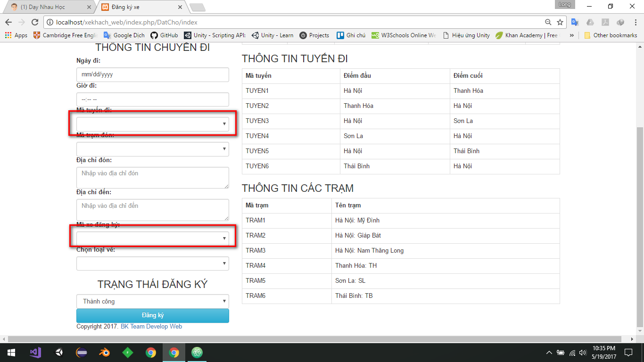The image size is (644, 362).
Task: Click the browser reload button
Action: coord(34,22)
